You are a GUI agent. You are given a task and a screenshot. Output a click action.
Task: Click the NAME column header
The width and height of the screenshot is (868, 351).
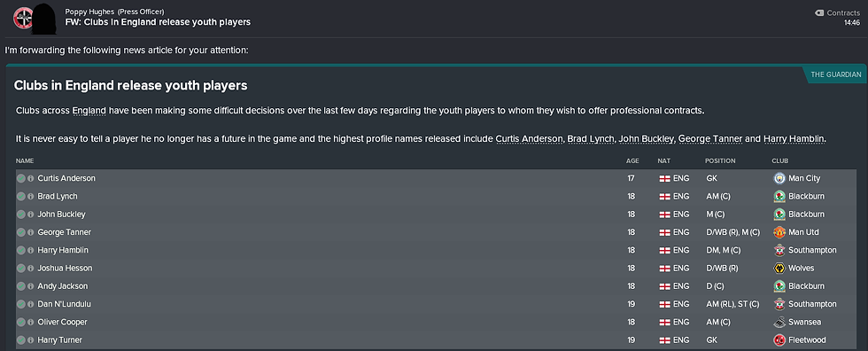25,161
